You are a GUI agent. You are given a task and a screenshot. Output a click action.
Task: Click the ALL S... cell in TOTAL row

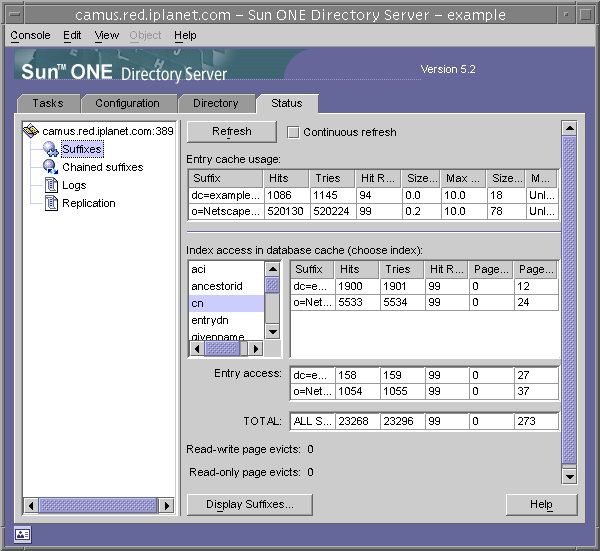point(313,421)
